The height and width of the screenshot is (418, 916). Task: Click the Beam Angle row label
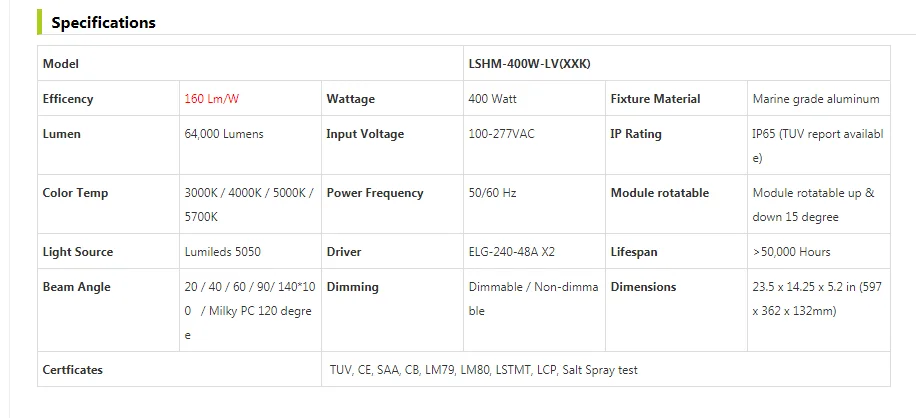click(x=77, y=287)
